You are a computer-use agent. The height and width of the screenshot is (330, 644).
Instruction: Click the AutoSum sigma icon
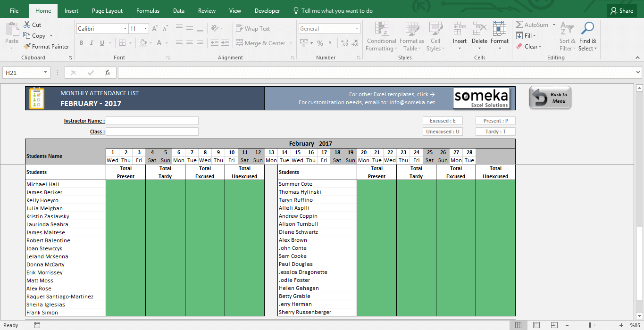(519, 25)
